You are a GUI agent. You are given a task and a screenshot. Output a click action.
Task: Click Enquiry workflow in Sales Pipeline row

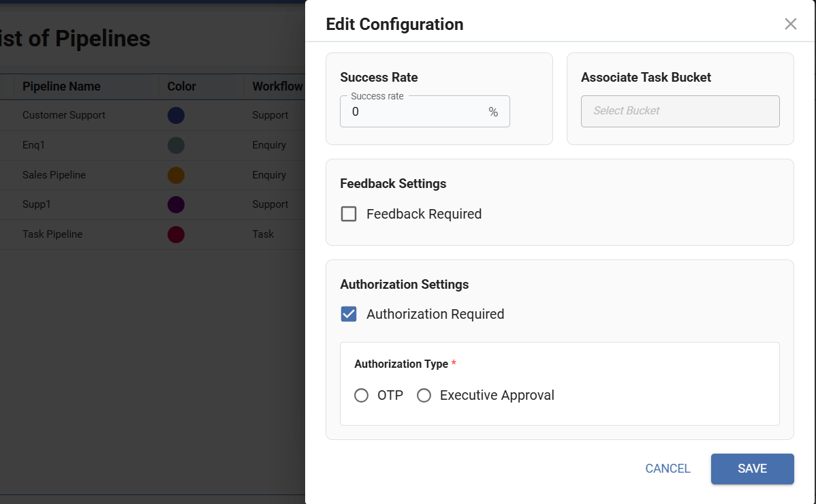pos(269,175)
